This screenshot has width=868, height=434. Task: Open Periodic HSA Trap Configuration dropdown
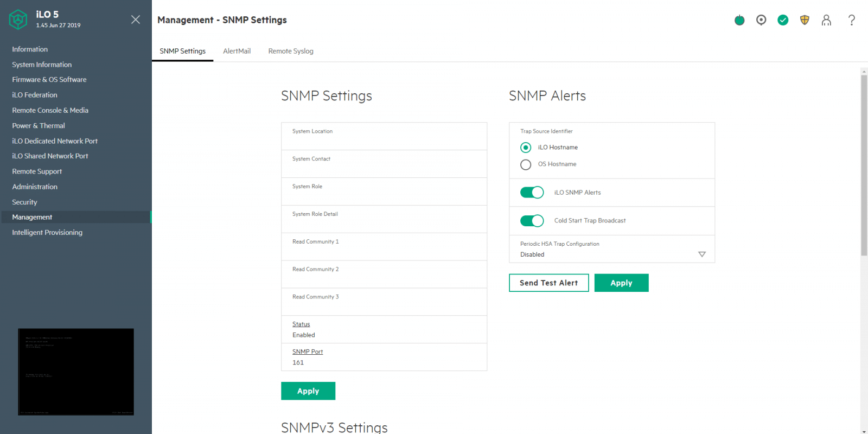pos(612,249)
